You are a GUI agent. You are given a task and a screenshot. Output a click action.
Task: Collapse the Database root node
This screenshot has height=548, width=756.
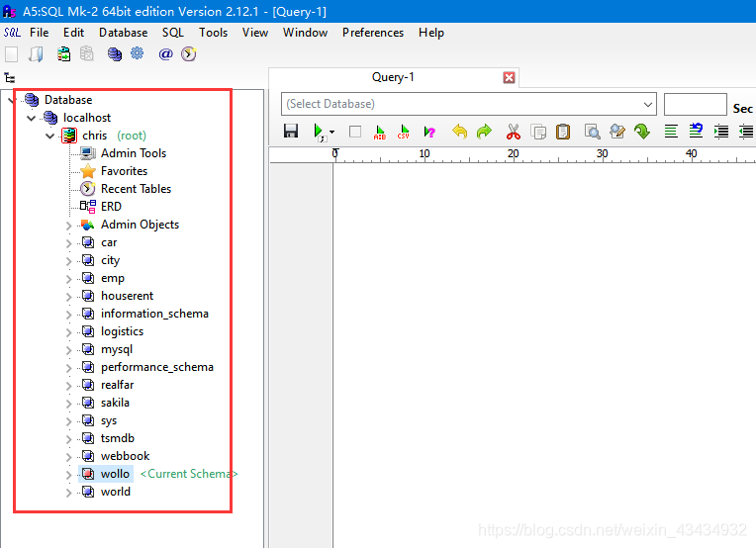[12, 100]
